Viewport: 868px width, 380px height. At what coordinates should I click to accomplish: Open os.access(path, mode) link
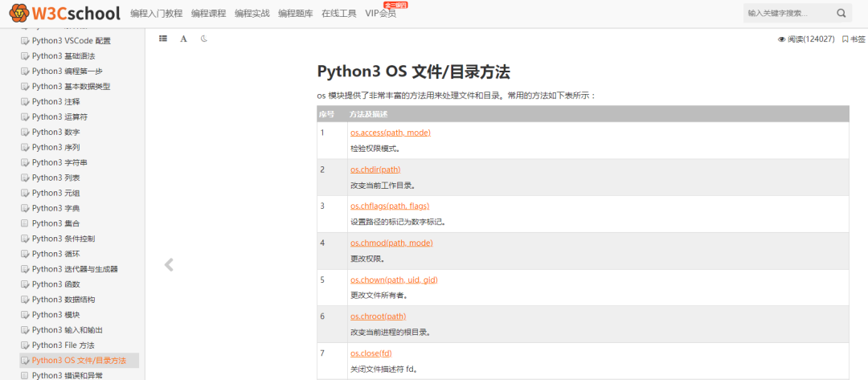pos(391,133)
